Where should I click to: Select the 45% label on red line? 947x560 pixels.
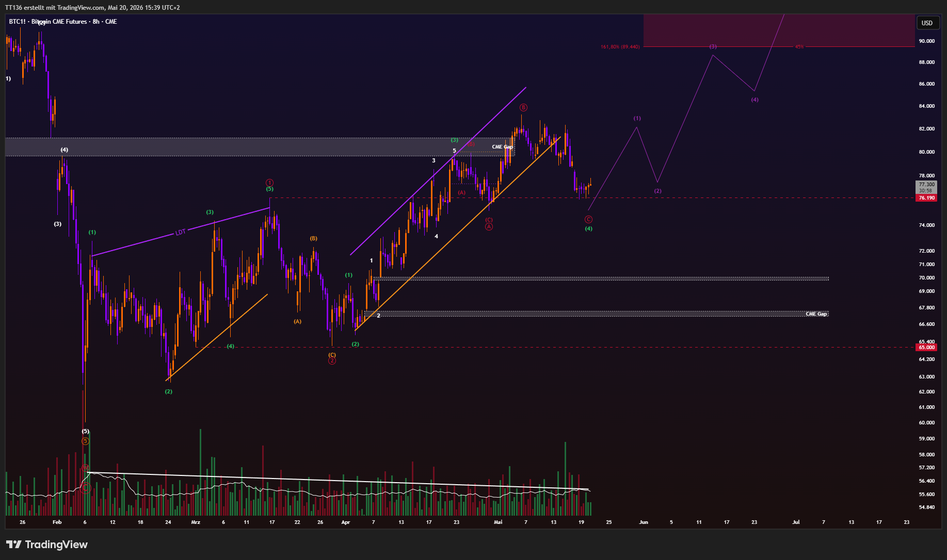pos(799,47)
